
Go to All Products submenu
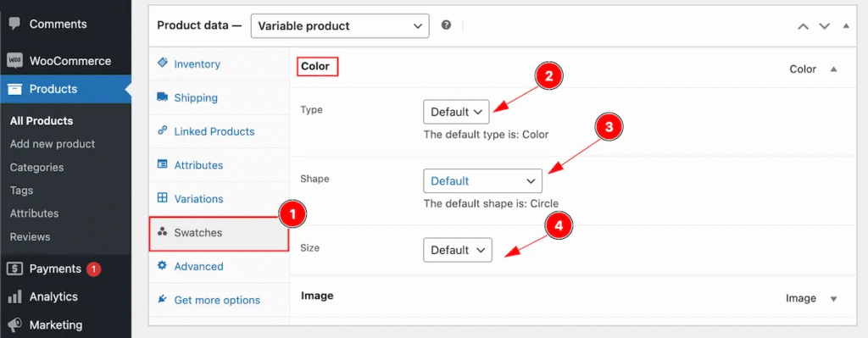42,120
